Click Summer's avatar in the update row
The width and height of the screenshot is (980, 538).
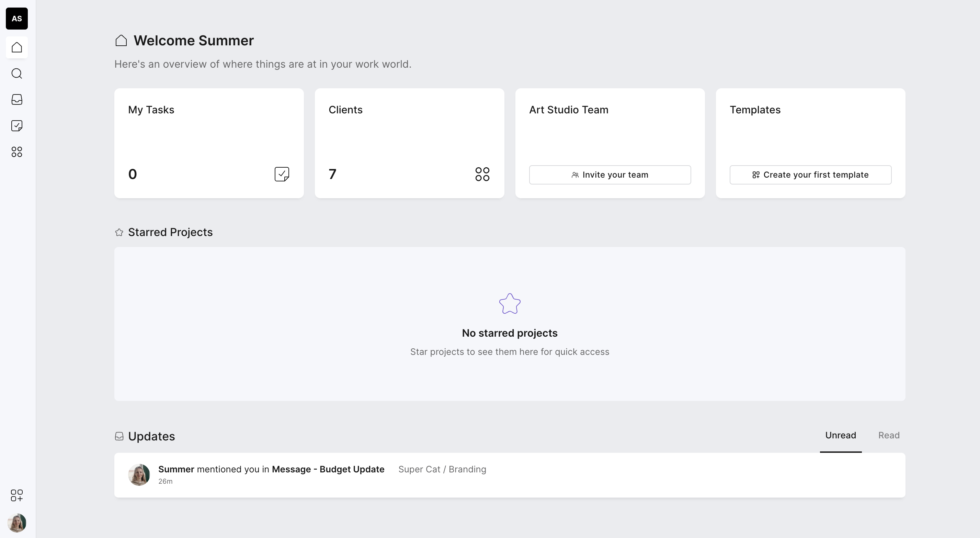(139, 474)
